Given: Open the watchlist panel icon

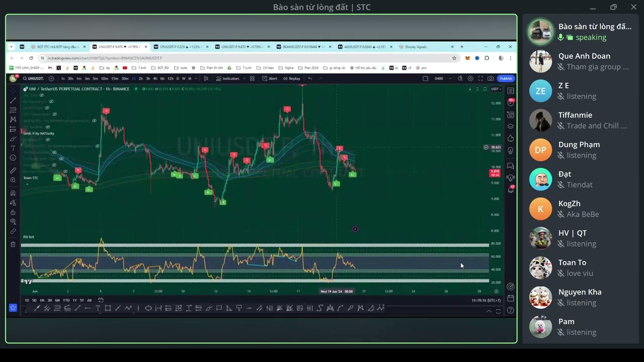Looking at the screenshot, I should pos(511,91).
